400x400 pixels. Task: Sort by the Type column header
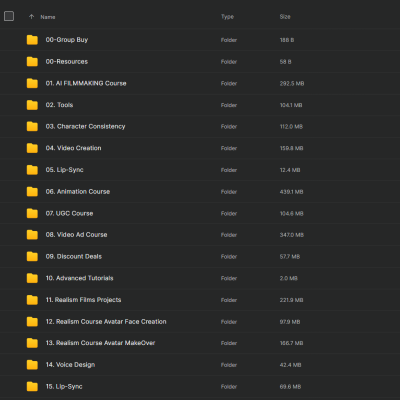(x=227, y=17)
